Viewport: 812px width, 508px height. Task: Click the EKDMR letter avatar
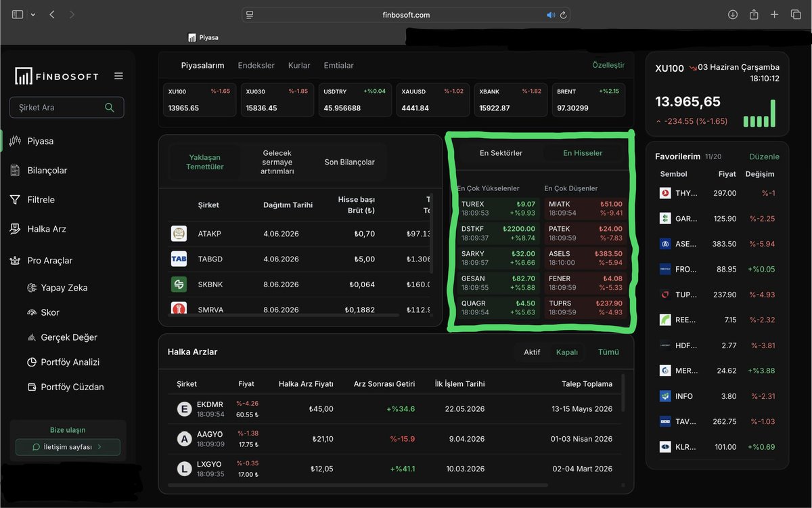184,409
